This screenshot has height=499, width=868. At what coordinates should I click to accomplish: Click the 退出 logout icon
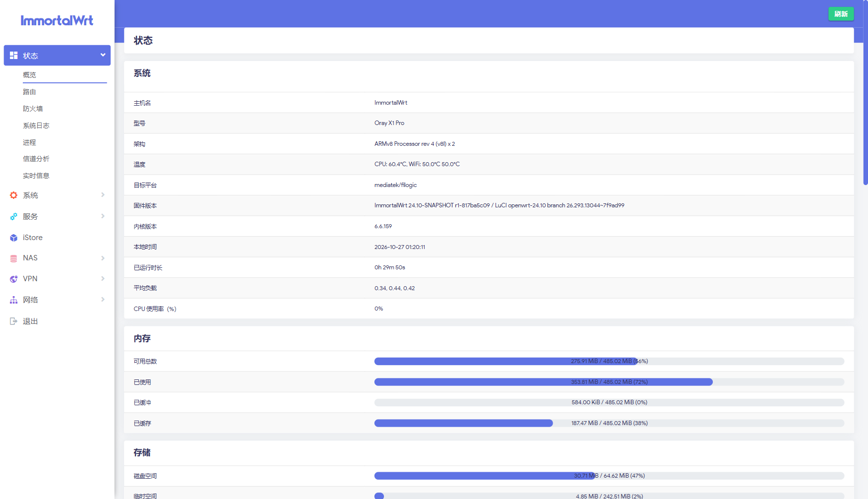coord(14,321)
